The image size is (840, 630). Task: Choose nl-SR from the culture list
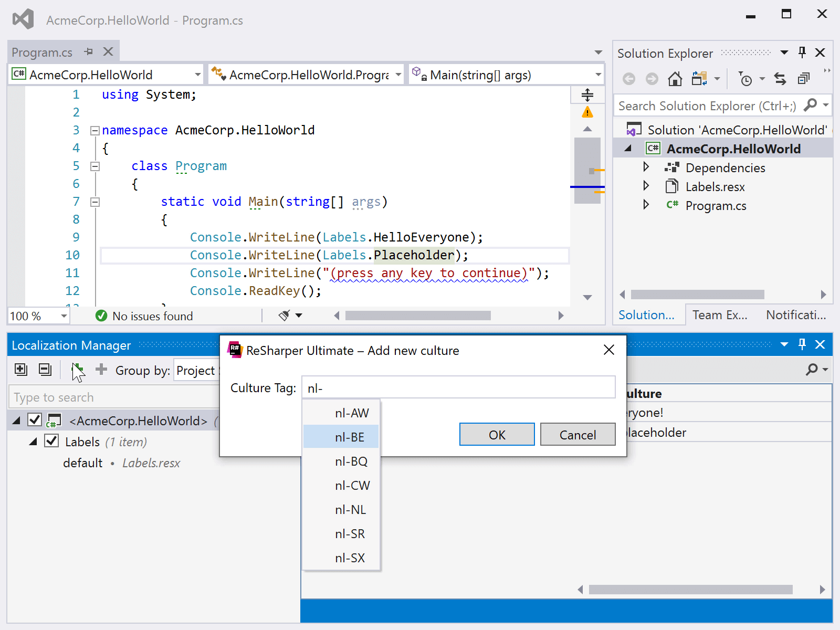tap(341, 534)
